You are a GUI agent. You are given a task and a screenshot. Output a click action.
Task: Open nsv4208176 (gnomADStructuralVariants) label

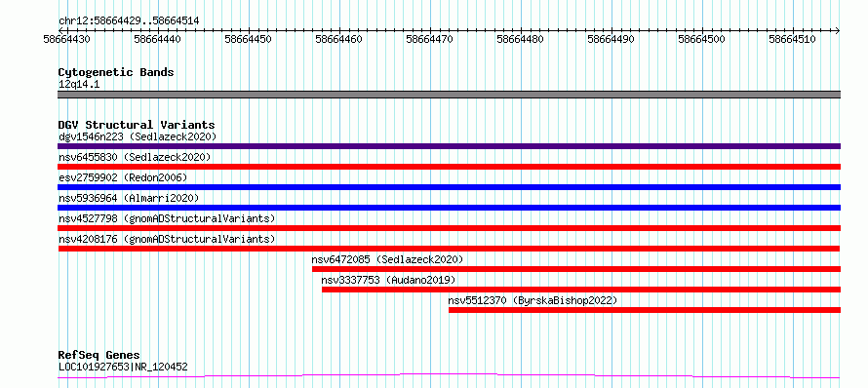pos(167,239)
